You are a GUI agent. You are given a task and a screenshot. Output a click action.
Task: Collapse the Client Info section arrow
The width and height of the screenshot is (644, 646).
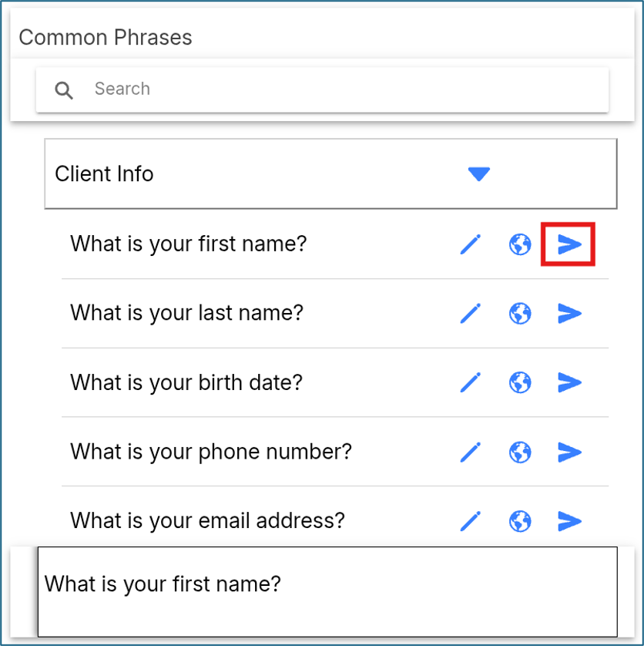(x=479, y=174)
